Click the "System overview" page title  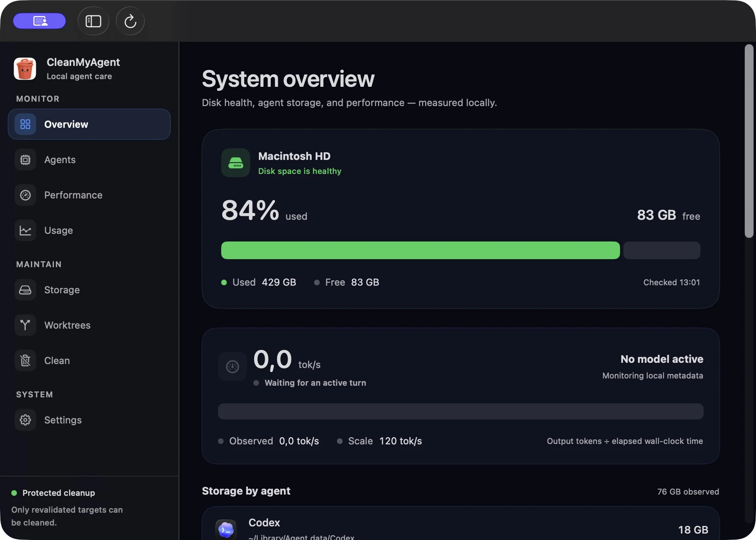pos(288,79)
